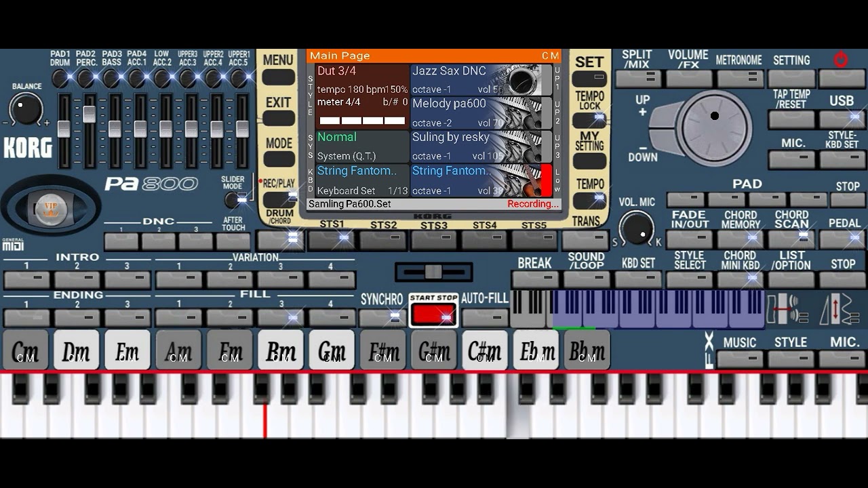Viewport: 868px width, 488px height.
Task: Toggle the TEMPO LOCK button
Action: (589, 120)
